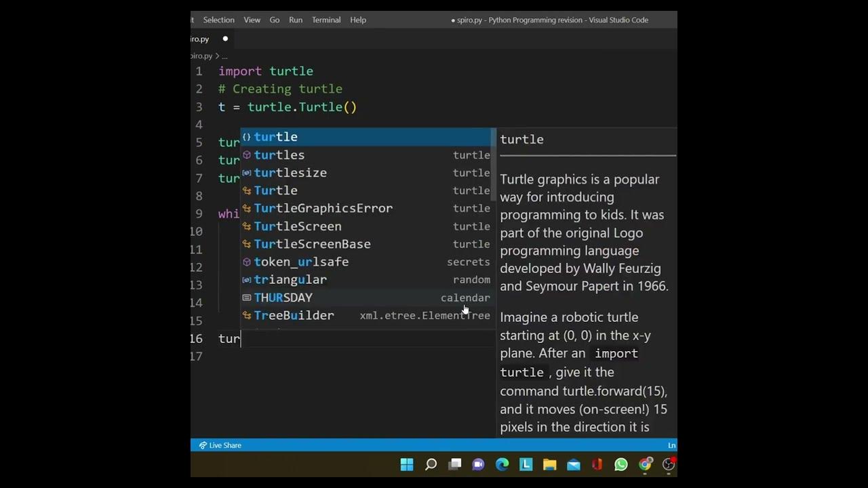The height and width of the screenshot is (488, 868).
Task: Choose 'TurtleScreen' suggestion
Action: [x=368, y=226]
